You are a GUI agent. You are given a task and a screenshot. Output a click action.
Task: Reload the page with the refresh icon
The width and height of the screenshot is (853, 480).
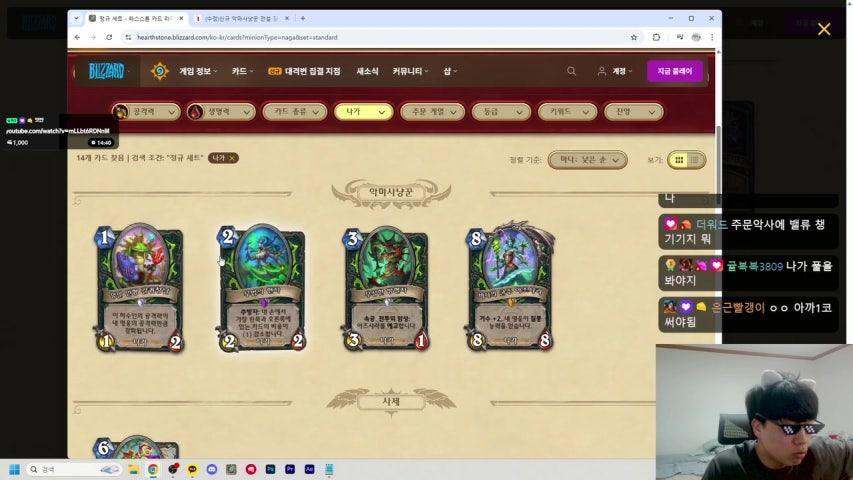click(x=109, y=38)
